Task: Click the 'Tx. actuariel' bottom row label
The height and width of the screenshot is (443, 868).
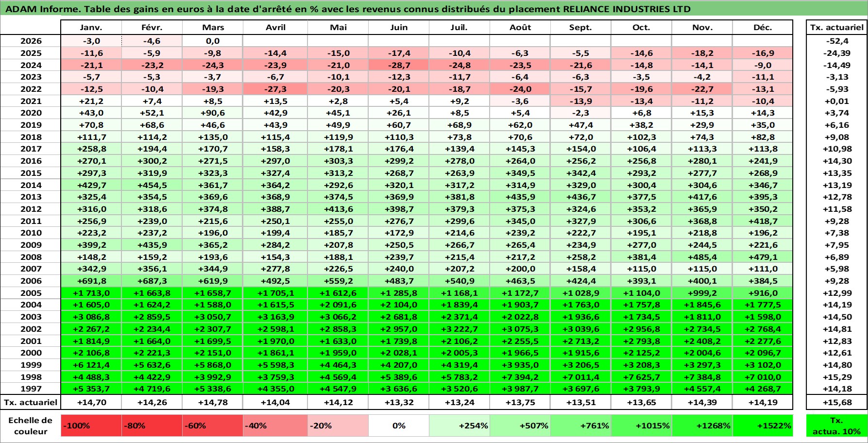Action: (31, 402)
